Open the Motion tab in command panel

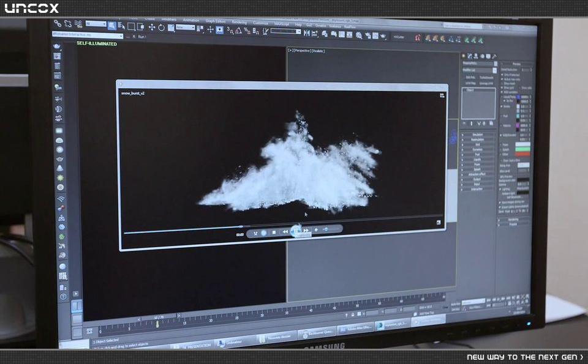[482, 56]
